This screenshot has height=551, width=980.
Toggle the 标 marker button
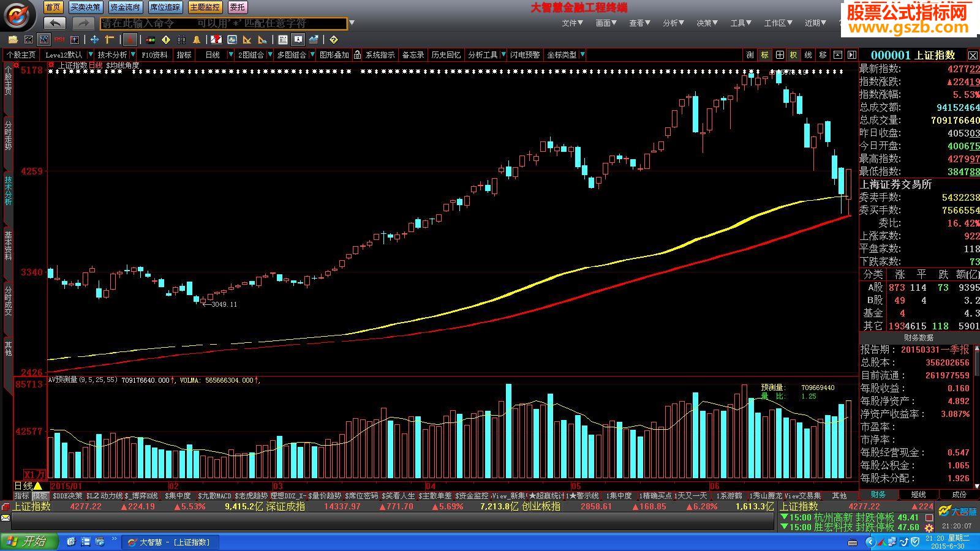click(764, 55)
